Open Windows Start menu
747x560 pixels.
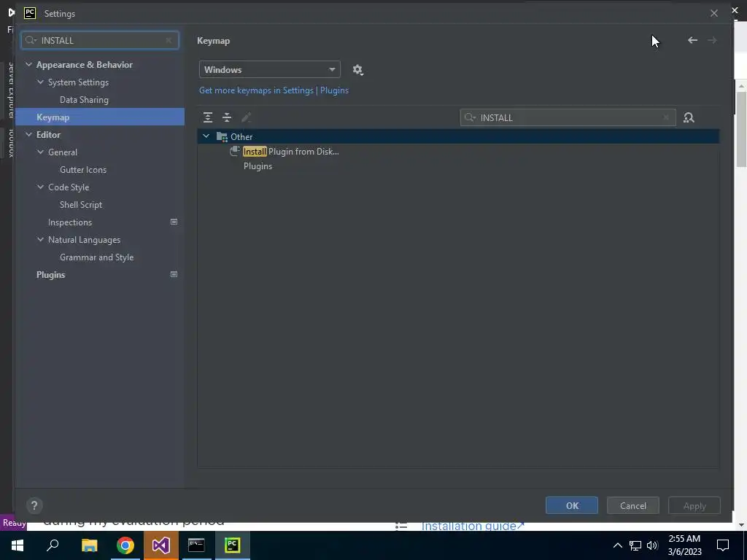[18, 545]
